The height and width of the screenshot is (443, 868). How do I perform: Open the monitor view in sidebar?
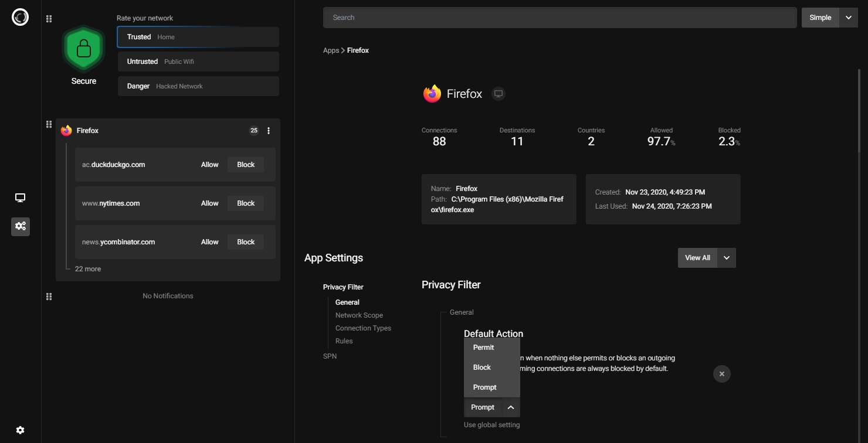[20, 198]
